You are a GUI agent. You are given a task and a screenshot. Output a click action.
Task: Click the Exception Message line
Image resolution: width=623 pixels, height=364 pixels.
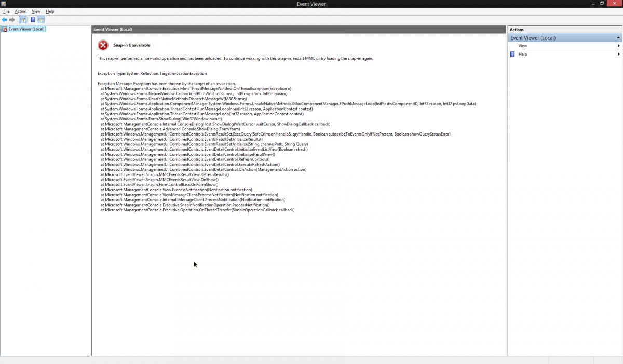click(x=167, y=84)
